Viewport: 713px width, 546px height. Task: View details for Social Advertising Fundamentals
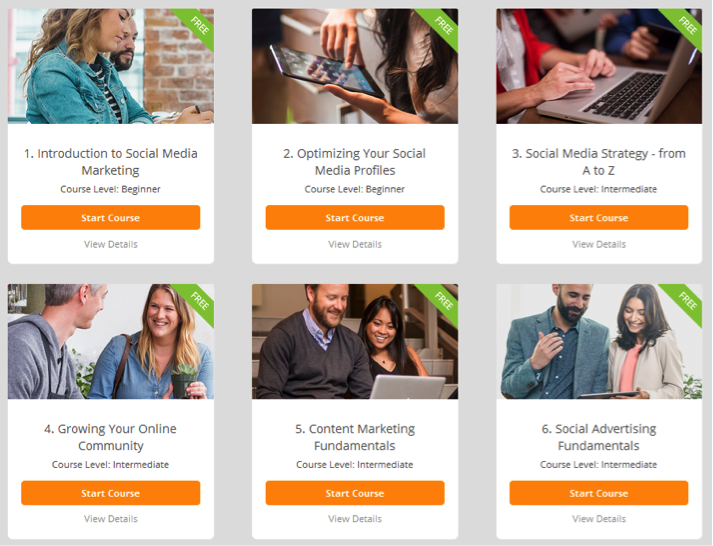click(x=599, y=519)
